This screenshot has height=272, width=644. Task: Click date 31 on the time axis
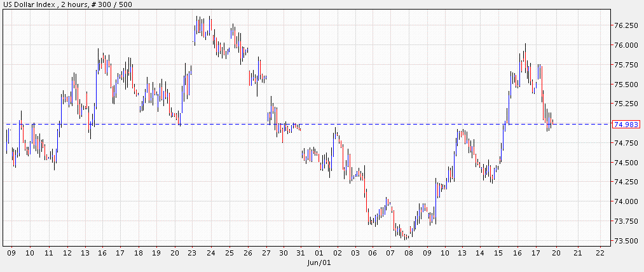[x=301, y=253]
